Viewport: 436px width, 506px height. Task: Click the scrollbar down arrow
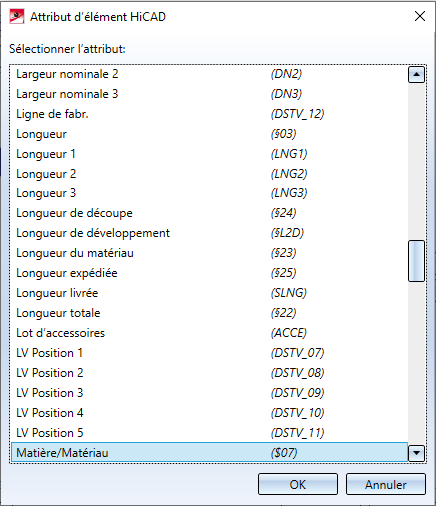(x=416, y=453)
